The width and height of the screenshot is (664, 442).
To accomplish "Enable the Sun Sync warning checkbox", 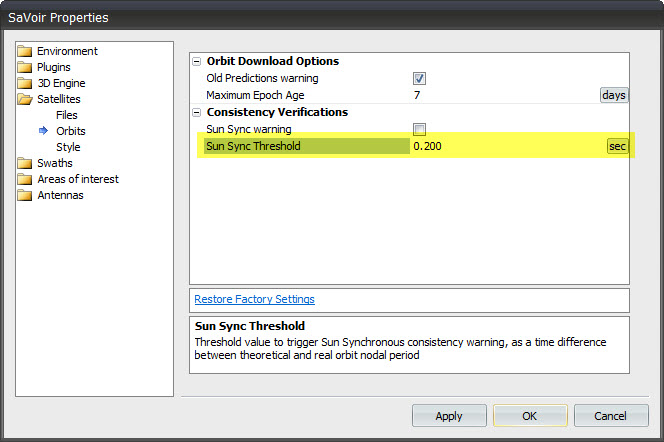I will (x=420, y=129).
